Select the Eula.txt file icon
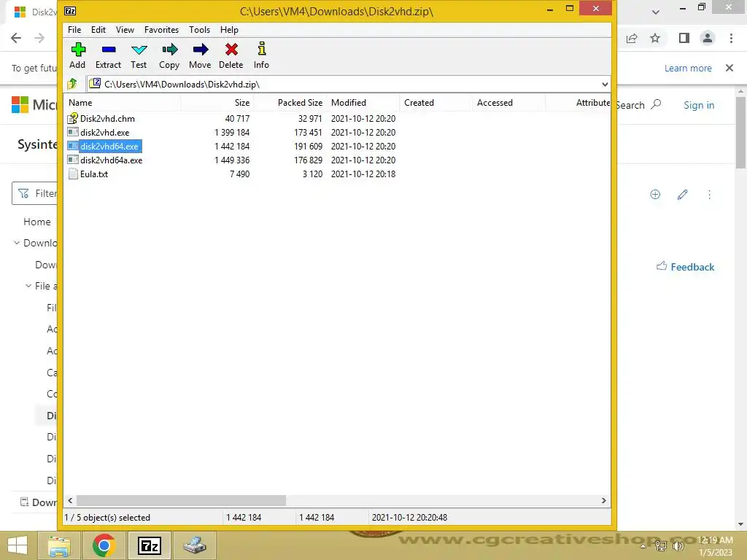747x560 pixels. [x=72, y=174]
